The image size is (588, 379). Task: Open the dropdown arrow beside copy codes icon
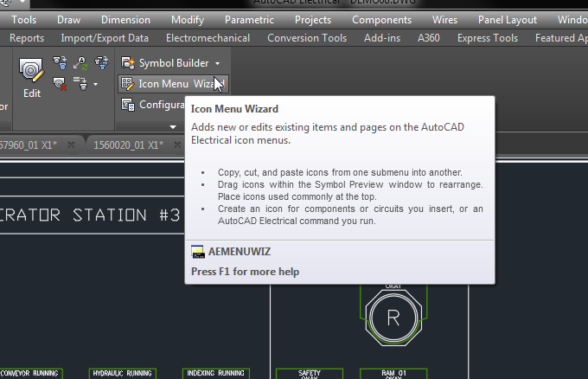click(96, 84)
